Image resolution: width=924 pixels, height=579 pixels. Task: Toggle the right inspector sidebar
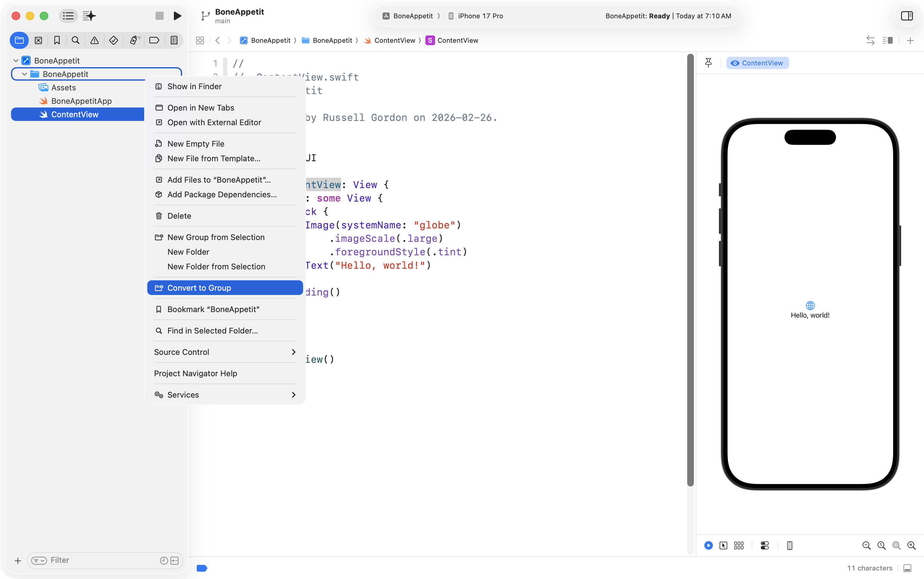coord(907,16)
